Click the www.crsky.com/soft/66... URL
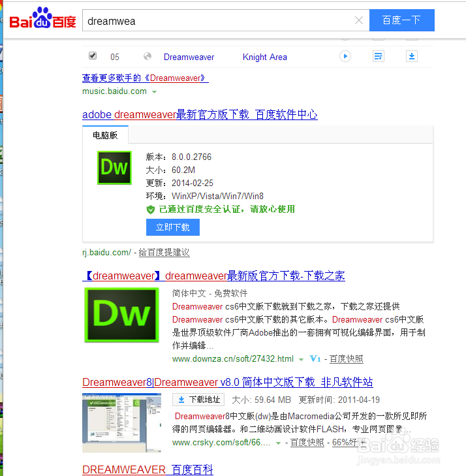This screenshot has height=476, width=466. (221, 442)
